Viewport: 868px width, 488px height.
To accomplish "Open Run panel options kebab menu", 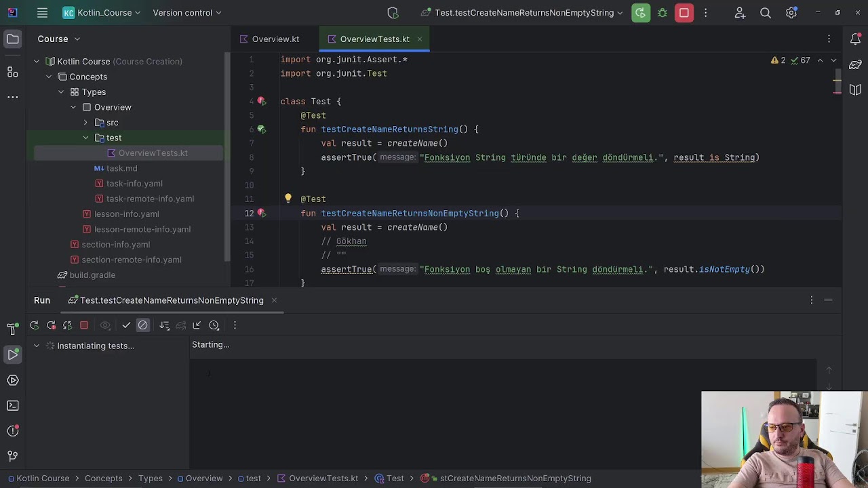I will (x=812, y=300).
